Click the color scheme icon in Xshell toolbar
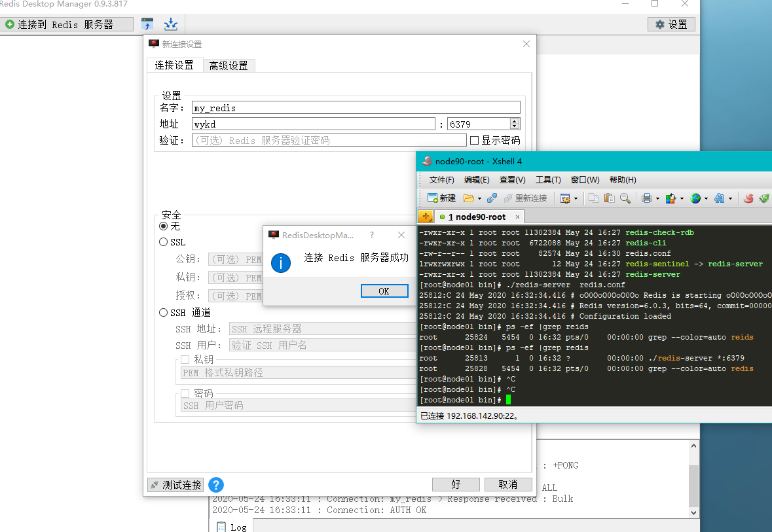 click(x=671, y=198)
